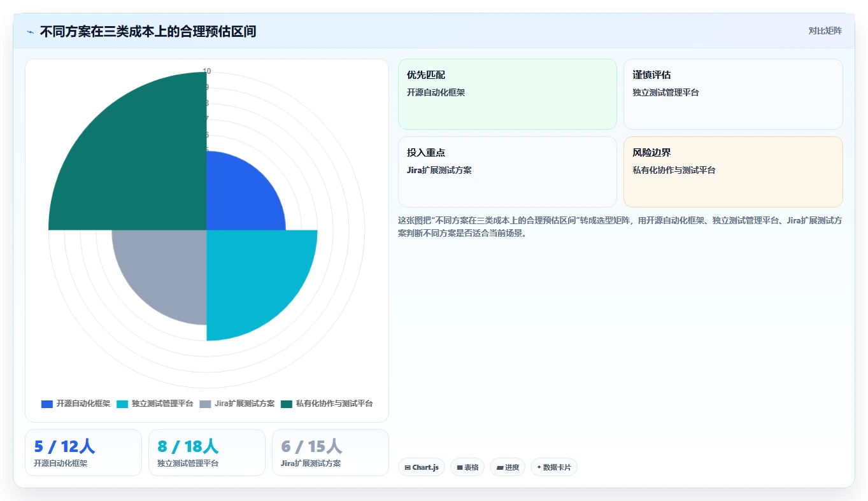Click the blue polar chart segment
Screen dimensions: 868x501
click(x=239, y=197)
